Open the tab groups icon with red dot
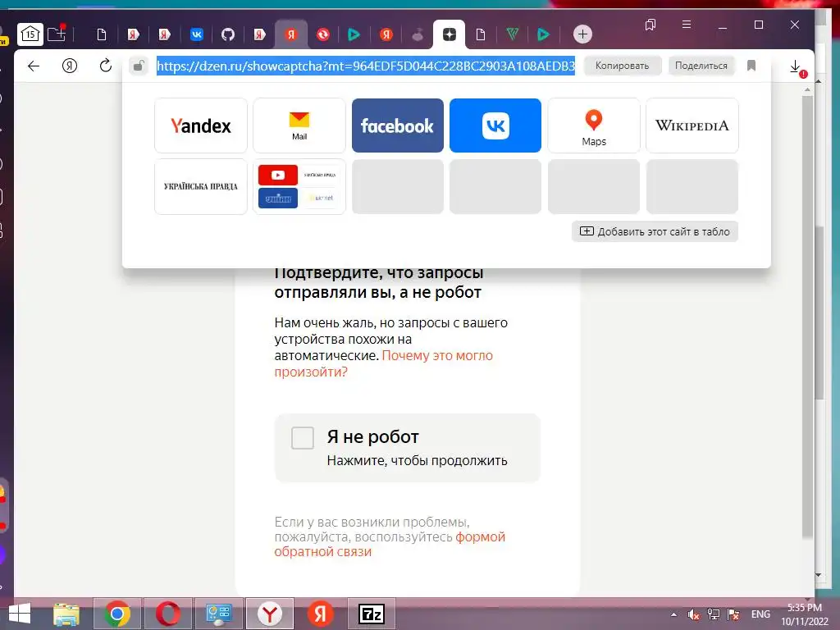The width and height of the screenshot is (840, 630). point(57,34)
